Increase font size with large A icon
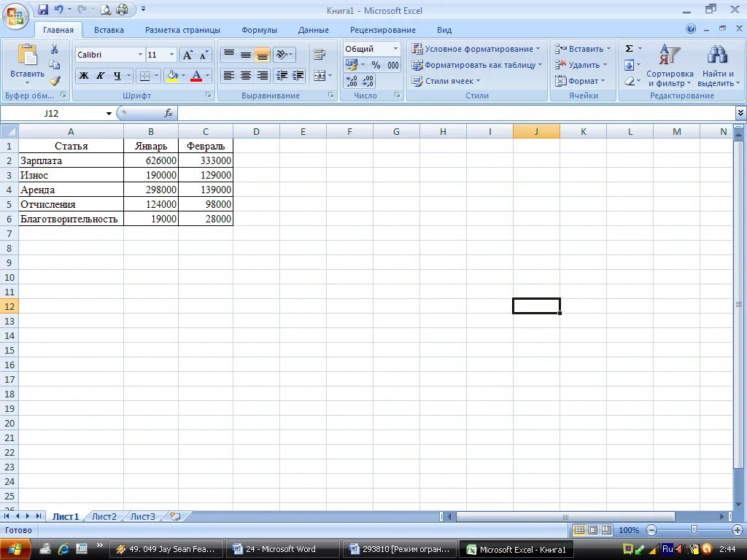 (x=187, y=55)
